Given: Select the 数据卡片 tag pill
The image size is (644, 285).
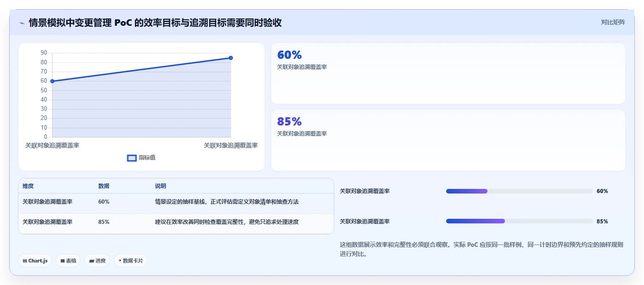Looking at the screenshot, I should point(131,261).
